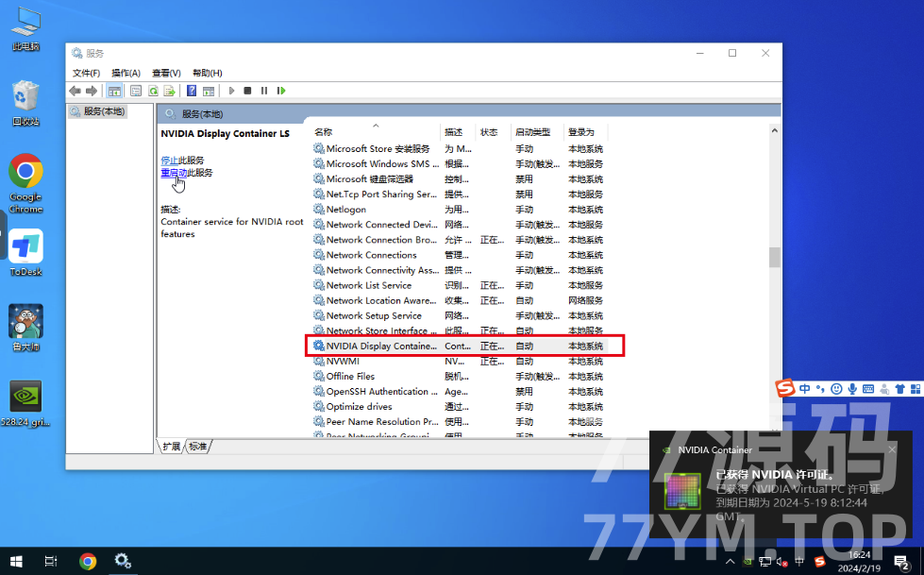Click the Stop Service square icon
Image resolution: width=924 pixels, height=575 pixels.
coord(247,91)
